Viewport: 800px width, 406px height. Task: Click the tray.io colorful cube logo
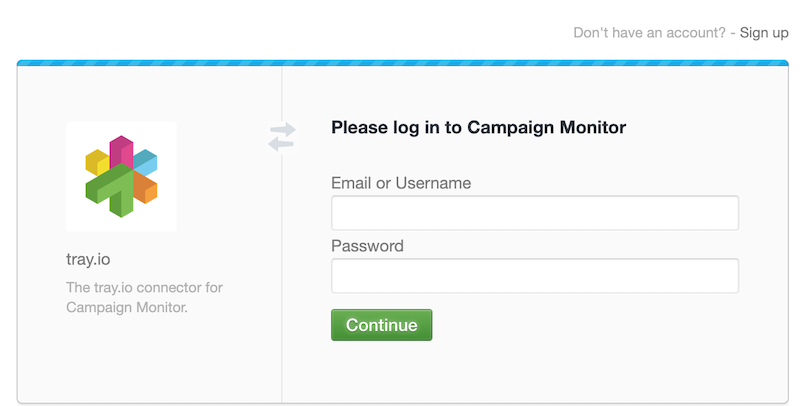[121, 176]
